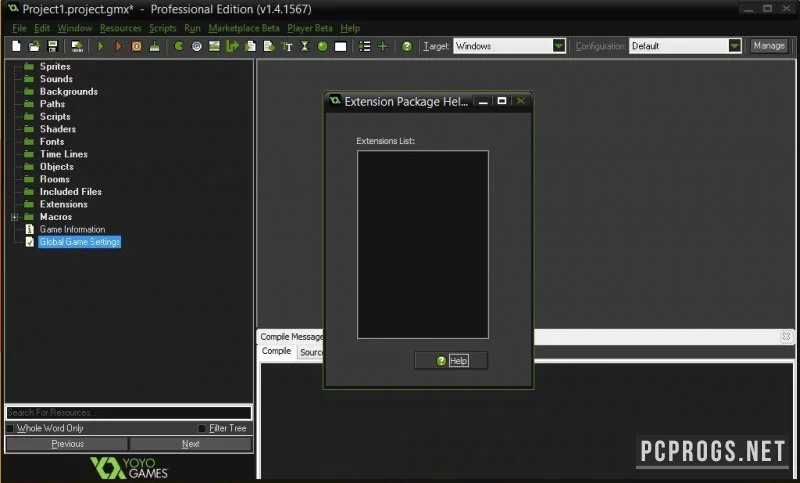Create a background with the landscape icon
Viewport: 800px width, 483px height.
click(214, 46)
